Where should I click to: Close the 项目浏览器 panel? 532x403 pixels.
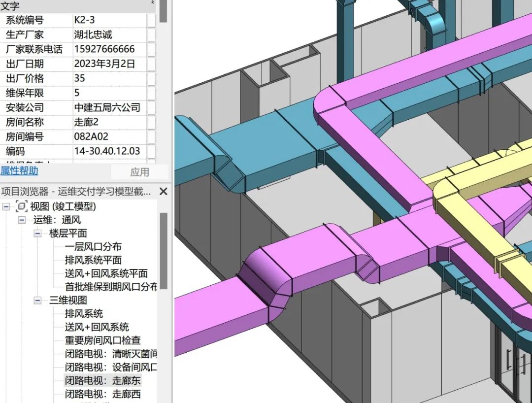point(164,192)
